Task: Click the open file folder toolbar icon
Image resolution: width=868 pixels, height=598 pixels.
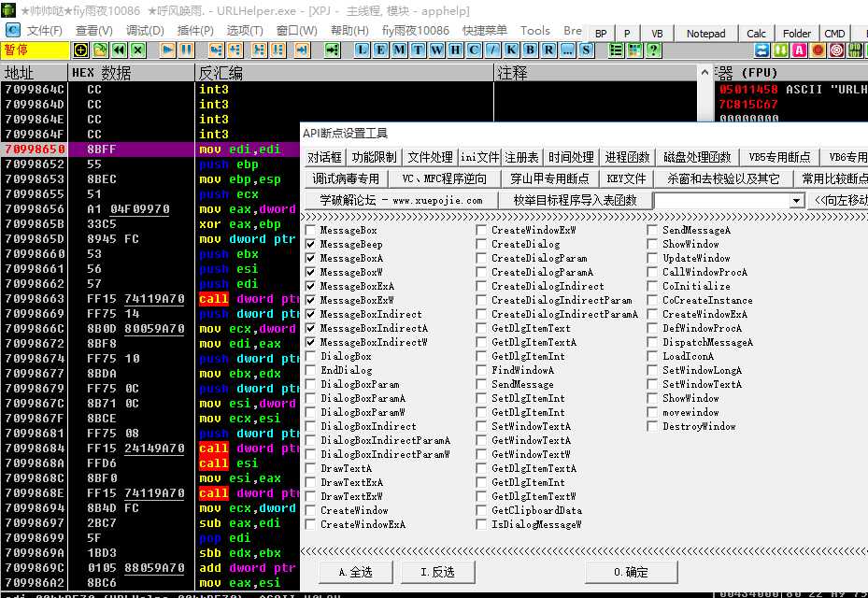Action: pyautogui.click(x=100, y=50)
